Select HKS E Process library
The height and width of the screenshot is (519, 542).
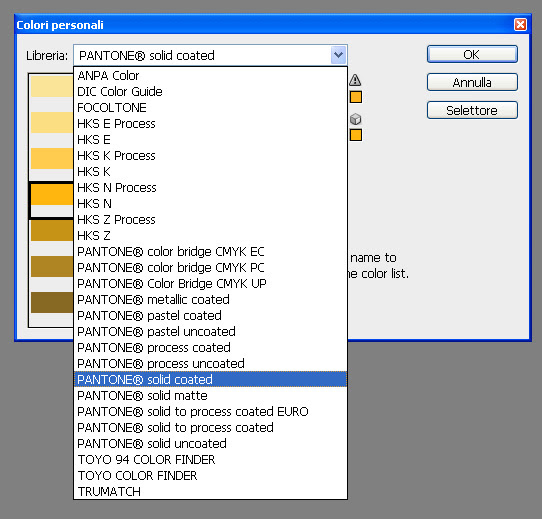(x=210, y=123)
